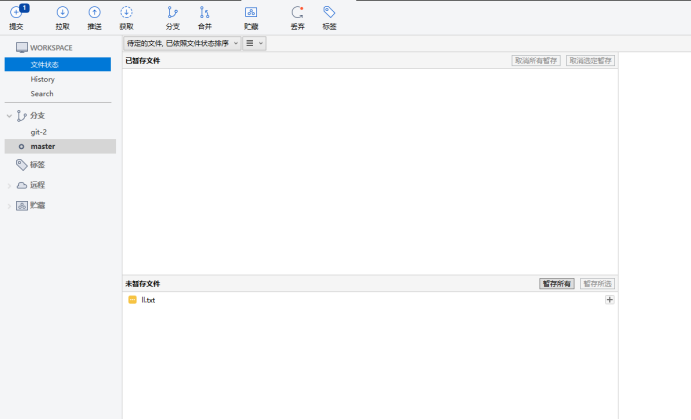This screenshot has width=691, height=420.
Task: Click the WORKSPACE heading label
Action: pyautogui.click(x=51, y=48)
